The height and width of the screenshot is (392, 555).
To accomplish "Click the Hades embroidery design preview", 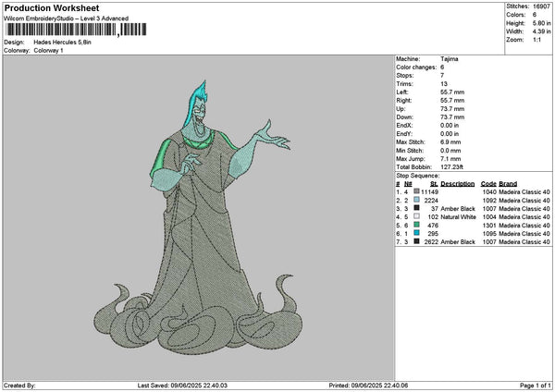I will coord(198,217).
